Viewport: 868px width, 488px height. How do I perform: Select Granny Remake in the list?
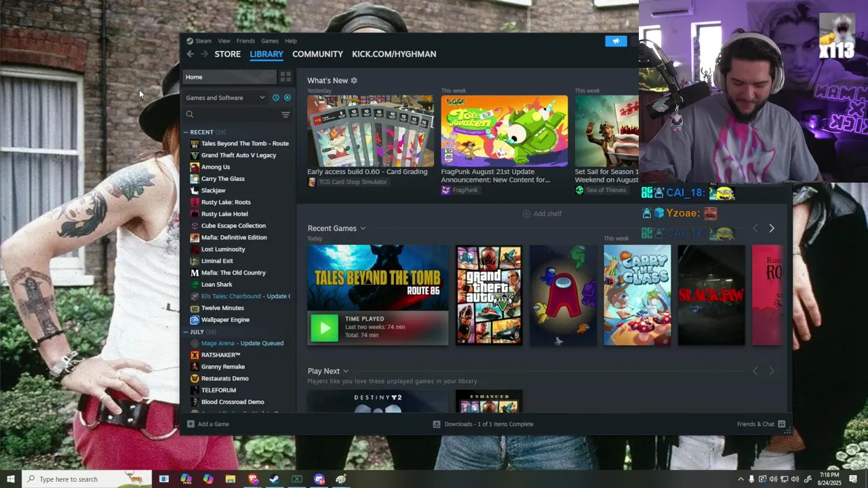[223, 367]
